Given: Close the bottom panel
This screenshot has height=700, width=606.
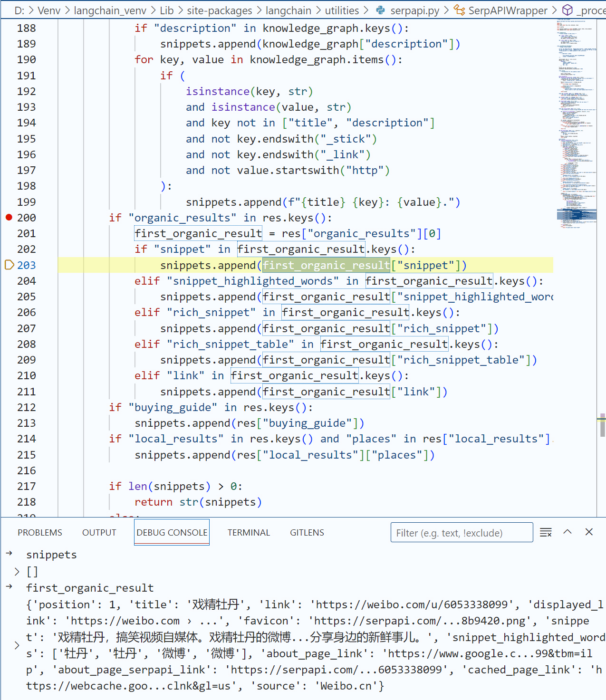Looking at the screenshot, I should click(x=589, y=532).
